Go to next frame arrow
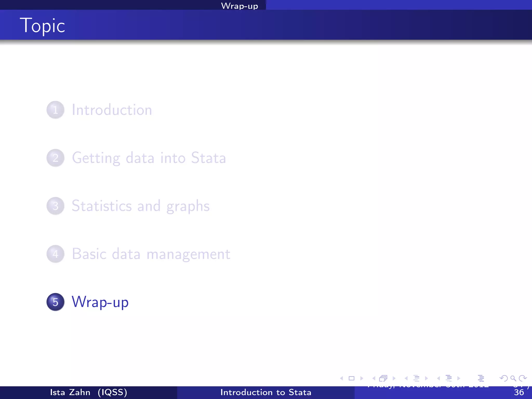Viewport: 532px width, 399px height. tap(394, 378)
